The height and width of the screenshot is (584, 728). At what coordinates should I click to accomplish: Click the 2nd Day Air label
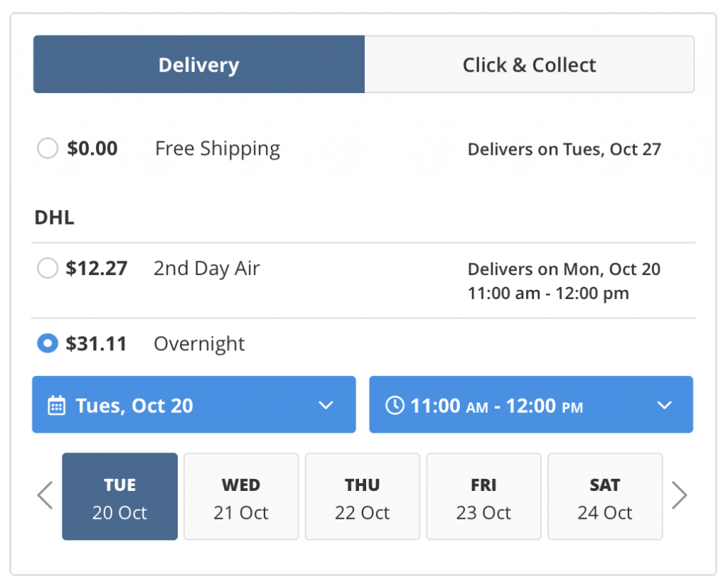[207, 269]
